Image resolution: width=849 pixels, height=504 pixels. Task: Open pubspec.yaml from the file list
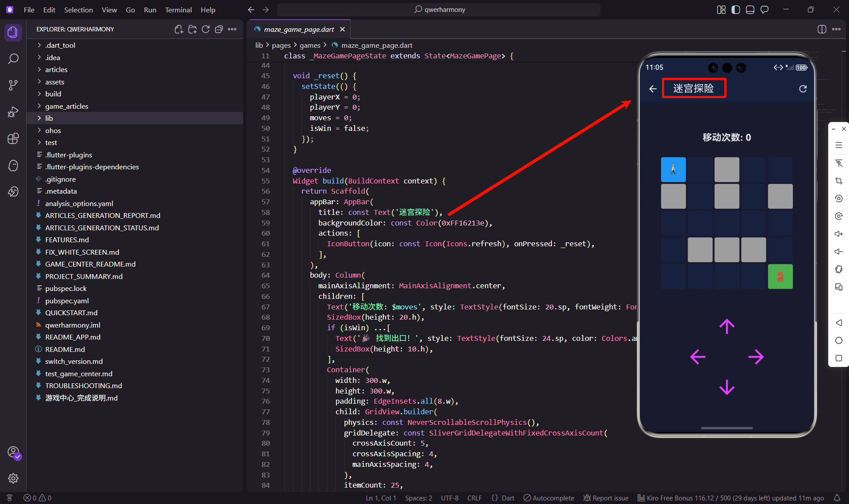click(67, 301)
